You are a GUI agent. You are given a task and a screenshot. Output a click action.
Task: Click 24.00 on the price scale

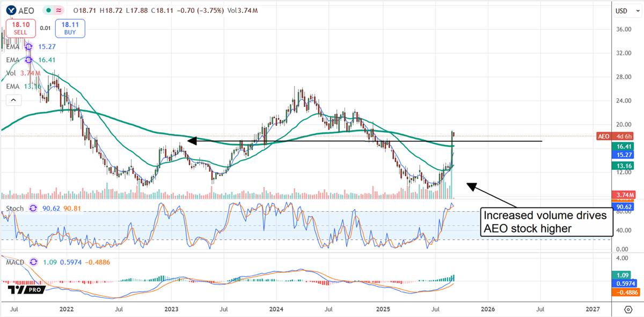click(623, 101)
